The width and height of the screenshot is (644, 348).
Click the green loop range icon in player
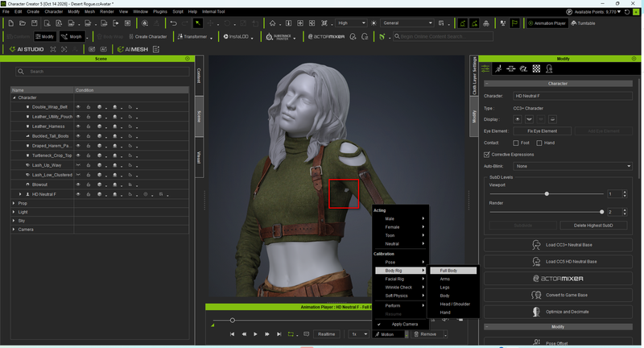(291, 334)
